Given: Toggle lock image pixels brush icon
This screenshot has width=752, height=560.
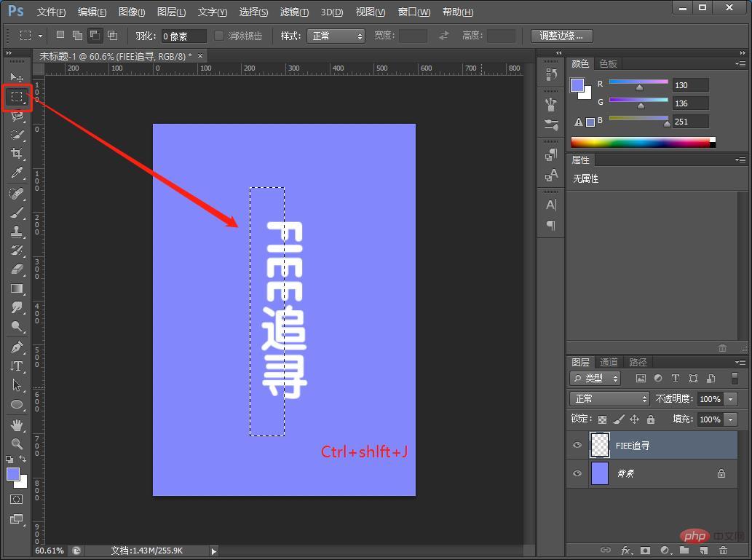Looking at the screenshot, I should (619, 419).
